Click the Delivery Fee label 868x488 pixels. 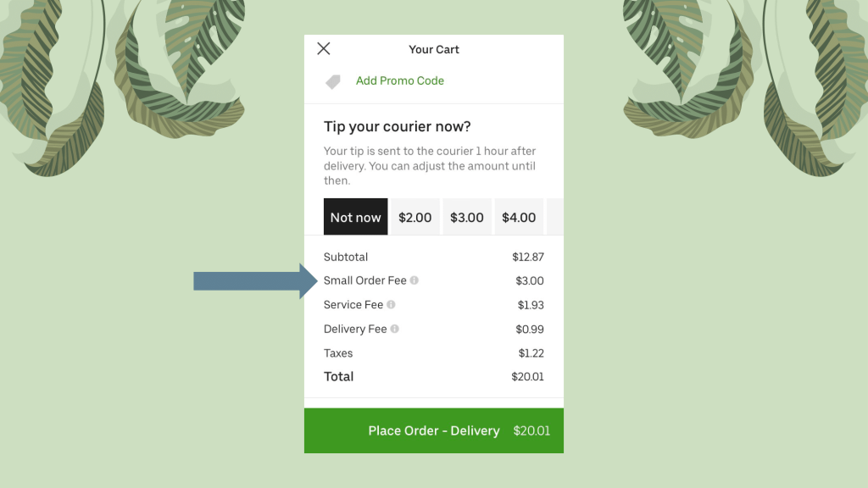tap(355, 329)
